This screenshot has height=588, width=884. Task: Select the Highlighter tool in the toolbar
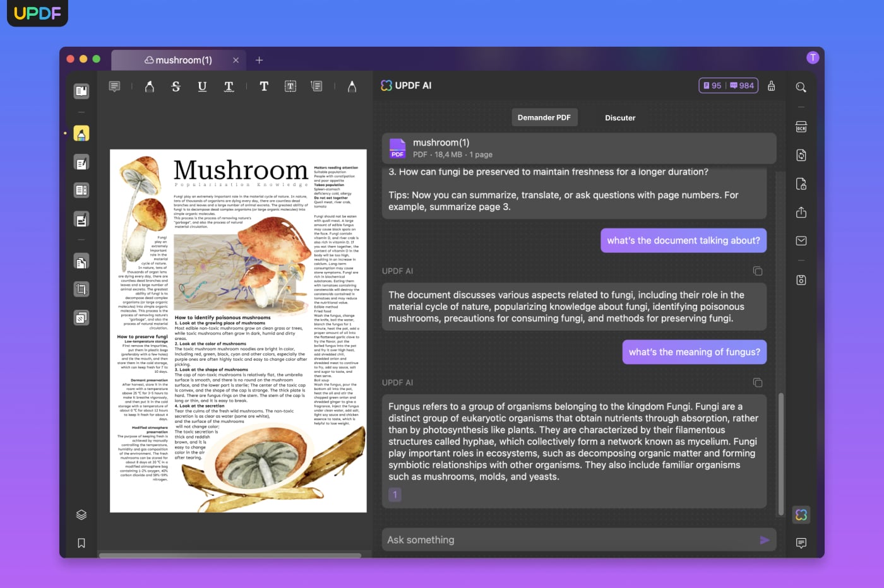(150, 86)
